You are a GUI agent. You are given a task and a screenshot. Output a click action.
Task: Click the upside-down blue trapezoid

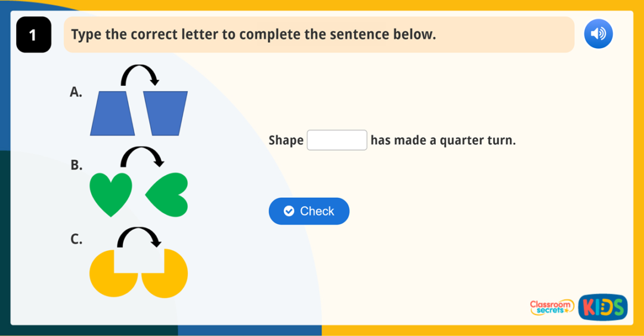[165, 112]
